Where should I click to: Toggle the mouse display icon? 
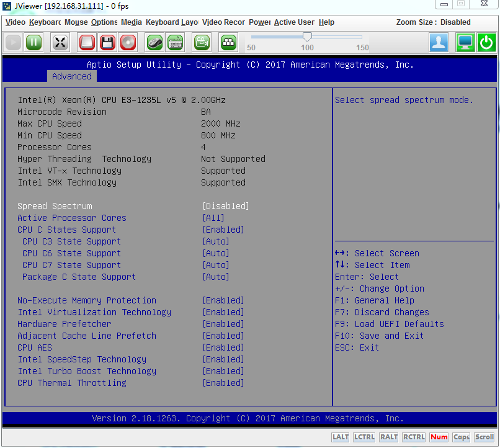[154, 43]
